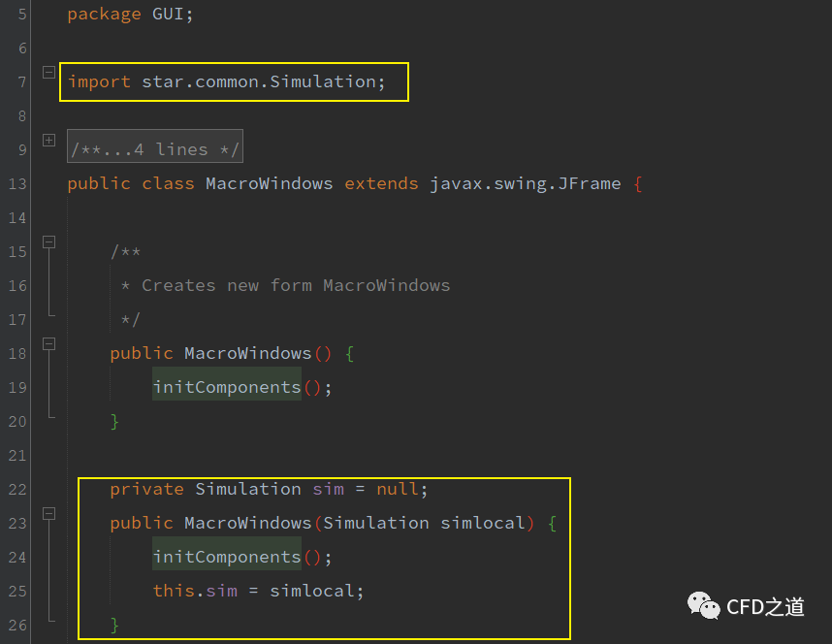Click the fold end marker on line 17
832x644 pixels.
48,312
